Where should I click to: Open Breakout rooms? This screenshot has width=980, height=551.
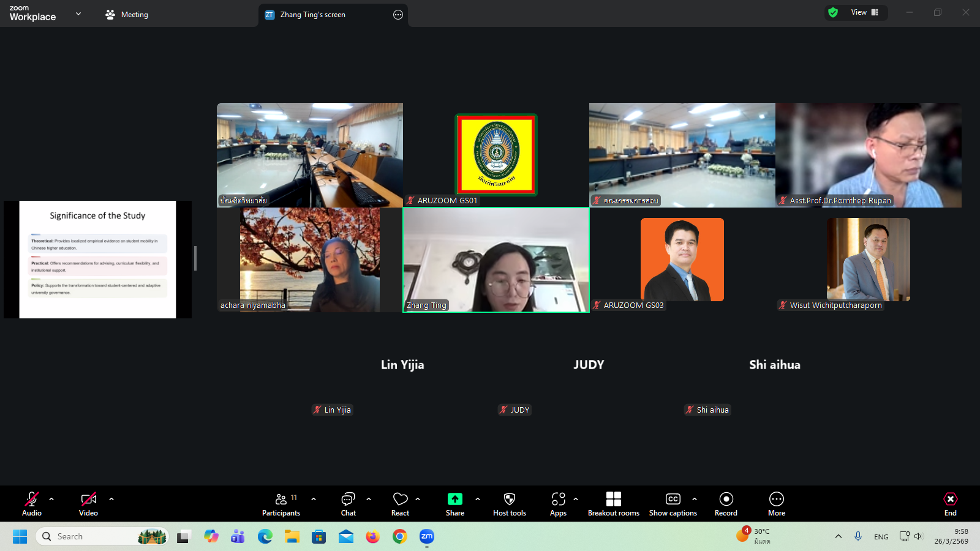[613, 500]
